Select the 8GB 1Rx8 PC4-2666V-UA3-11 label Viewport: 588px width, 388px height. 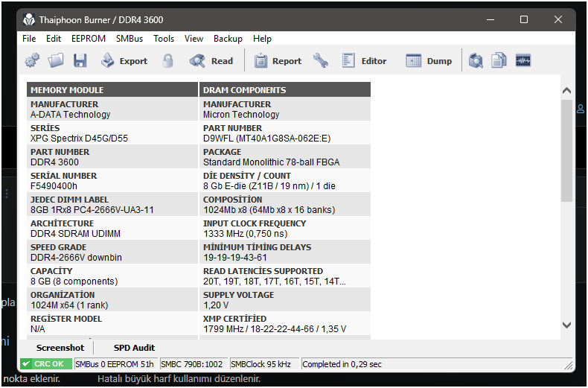click(x=92, y=210)
